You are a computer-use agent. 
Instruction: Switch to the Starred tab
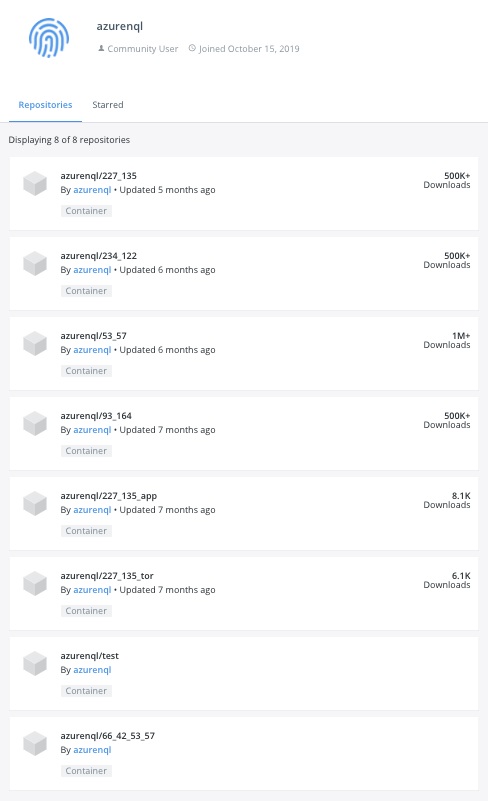[x=108, y=105]
